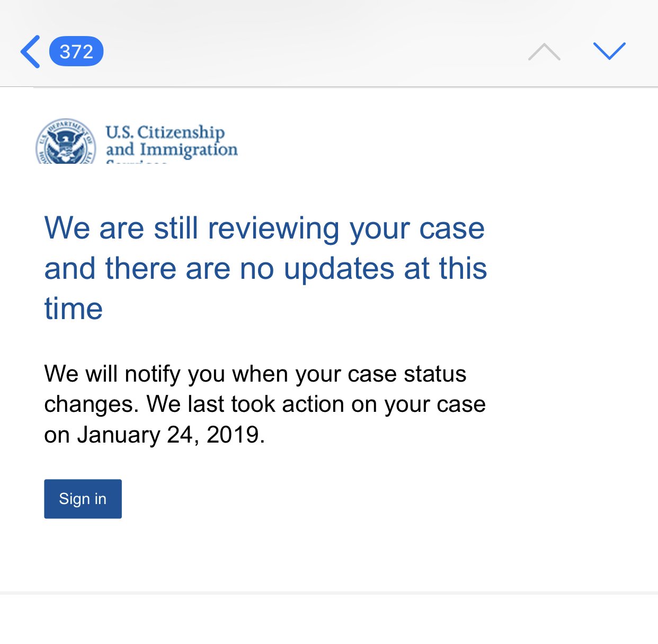Click the cut-off 'Services' logo text
This screenshot has height=644, width=658.
(x=137, y=162)
